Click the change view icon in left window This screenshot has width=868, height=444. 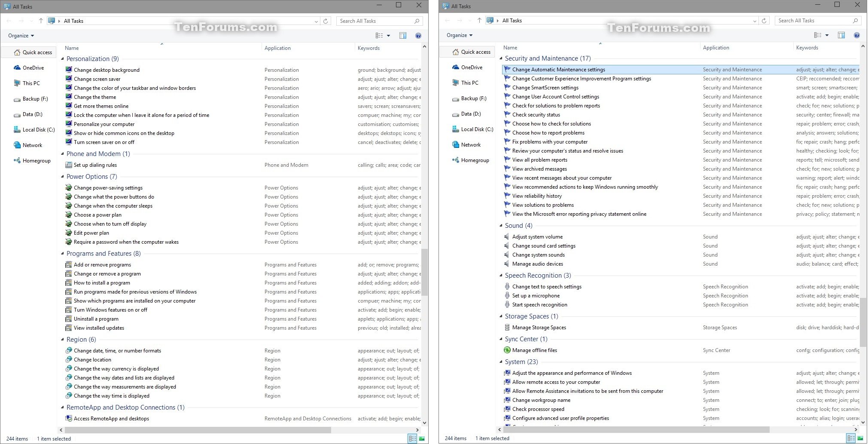(x=379, y=36)
